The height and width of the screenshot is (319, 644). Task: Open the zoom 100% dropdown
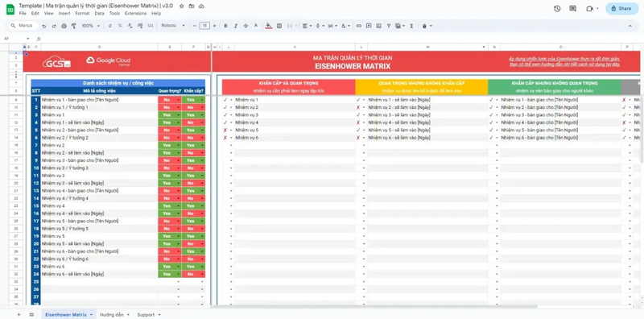pyautogui.click(x=90, y=26)
